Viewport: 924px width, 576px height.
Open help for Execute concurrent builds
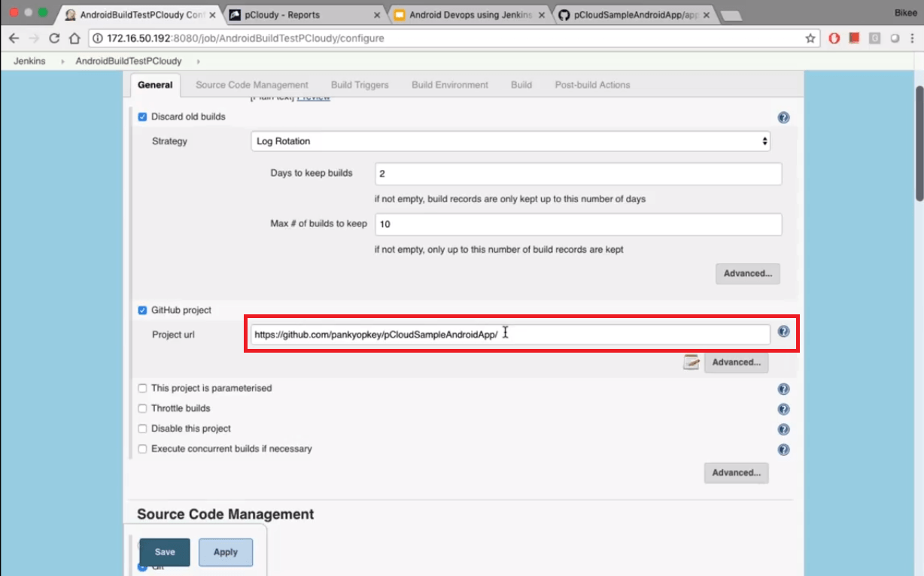point(783,450)
